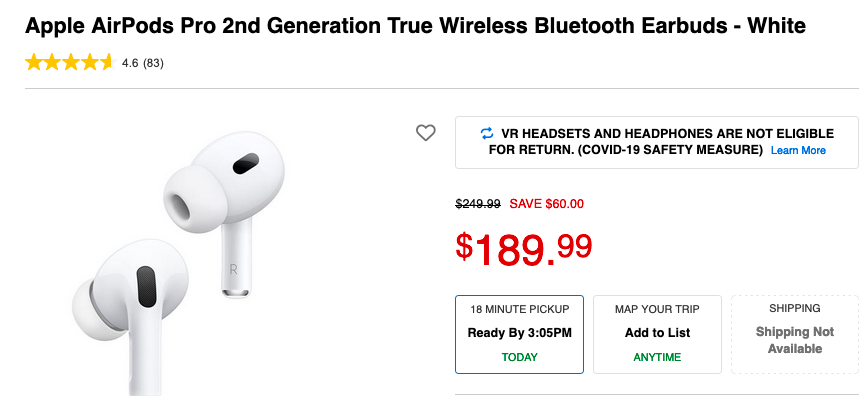This screenshot has width=860, height=396.
Task: Click the crossed-out $249.99 original price
Action: 478,204
